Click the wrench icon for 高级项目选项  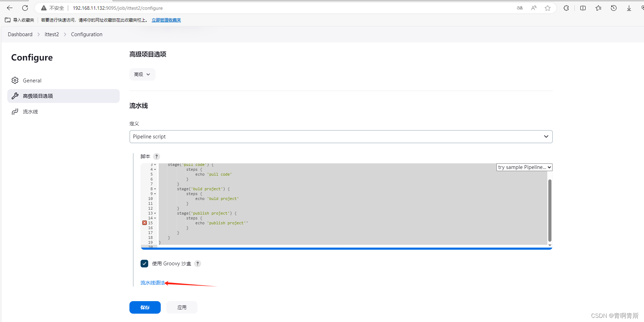15,96
